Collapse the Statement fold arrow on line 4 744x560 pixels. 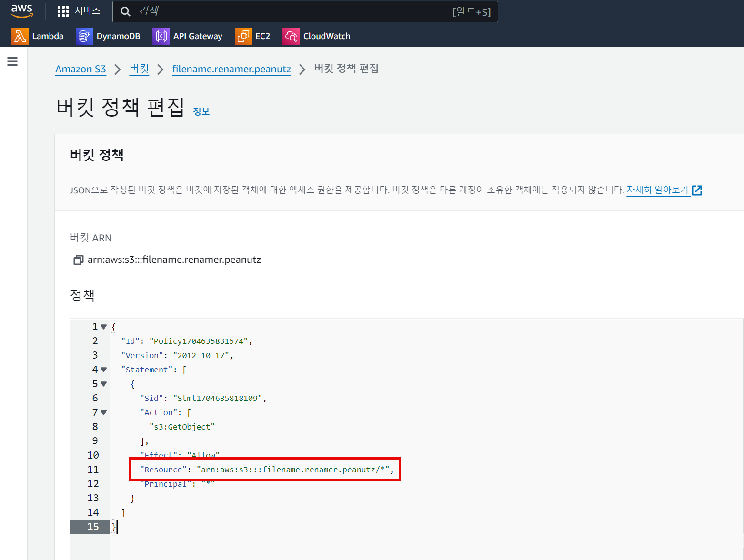[104, 370]
